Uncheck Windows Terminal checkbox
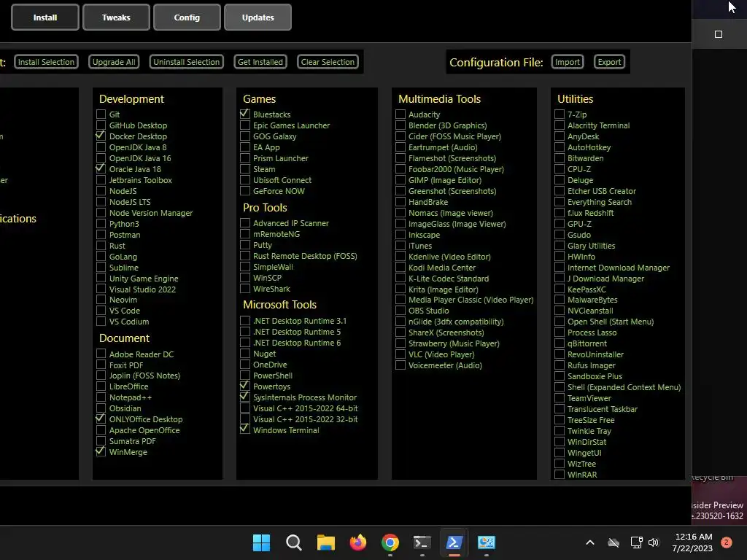 click(x=245, y=430)
